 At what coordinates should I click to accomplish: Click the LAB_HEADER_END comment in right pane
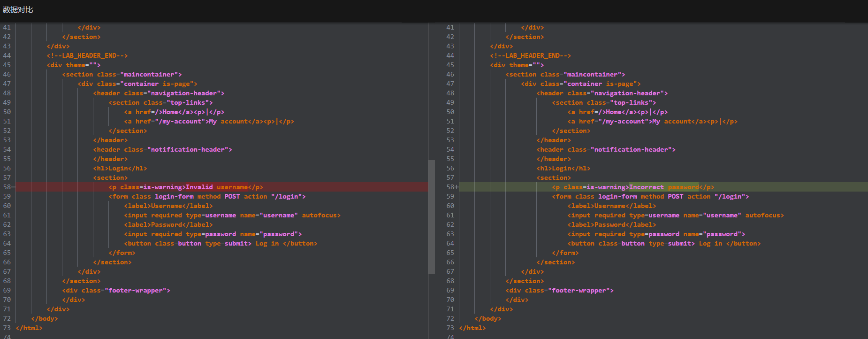530,56
